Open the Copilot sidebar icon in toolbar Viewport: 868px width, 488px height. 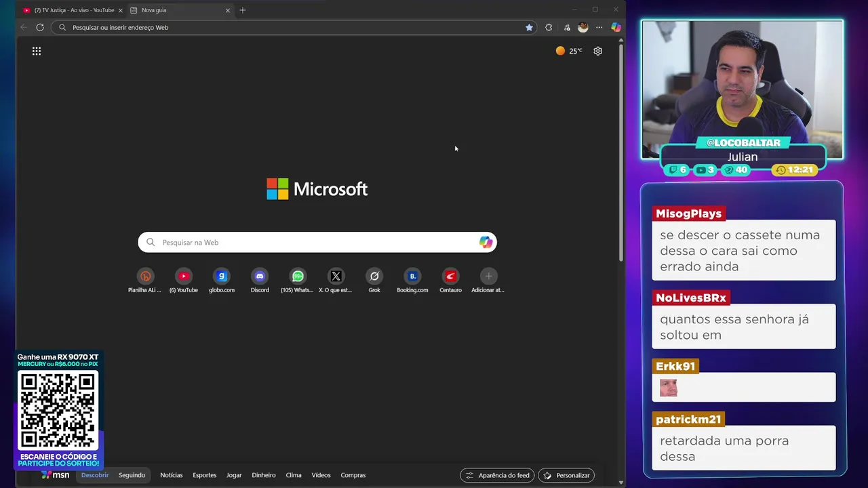616,27
